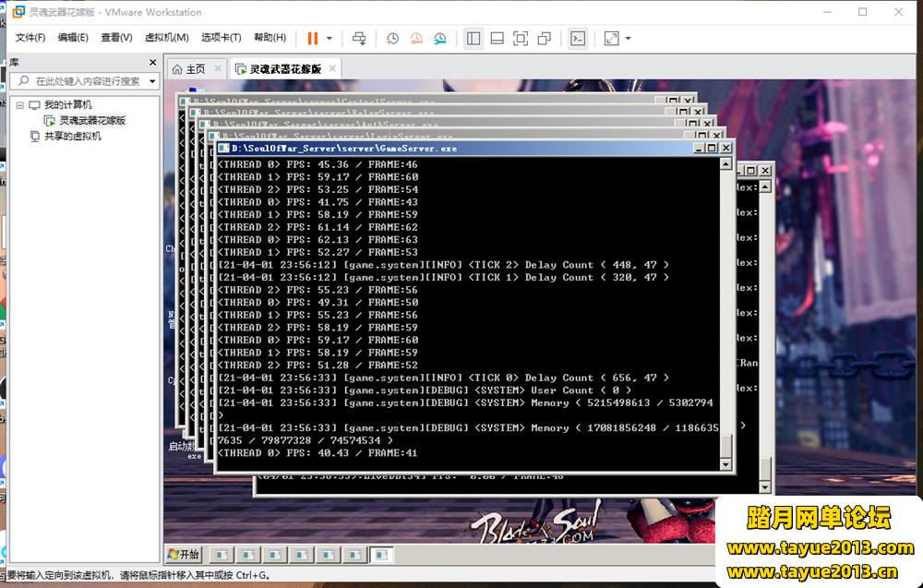Open the power options dropdown beside pause
The image size is (923, 588).
pos(330,38)
